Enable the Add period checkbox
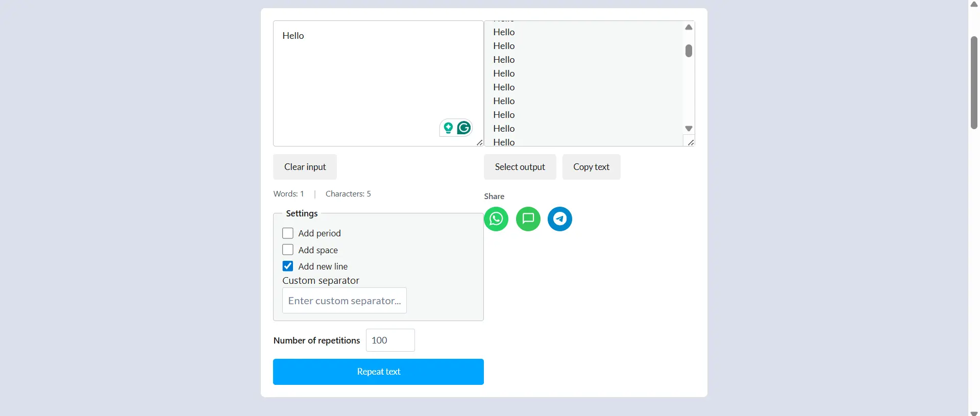Viewport: 980px width, 416px height. (x=288, y=233)
